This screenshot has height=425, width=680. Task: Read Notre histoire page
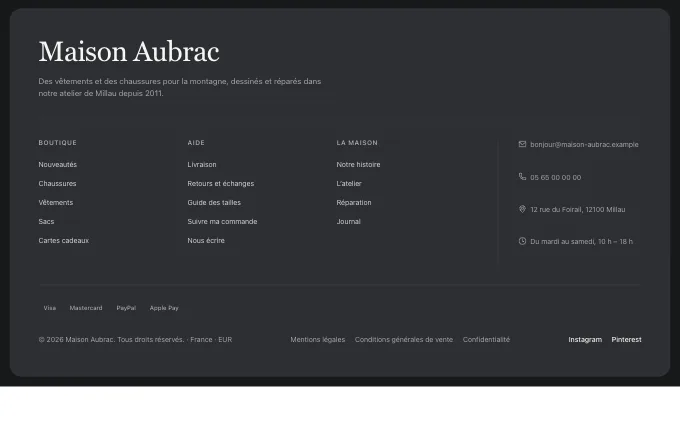(x=358, y=164)
